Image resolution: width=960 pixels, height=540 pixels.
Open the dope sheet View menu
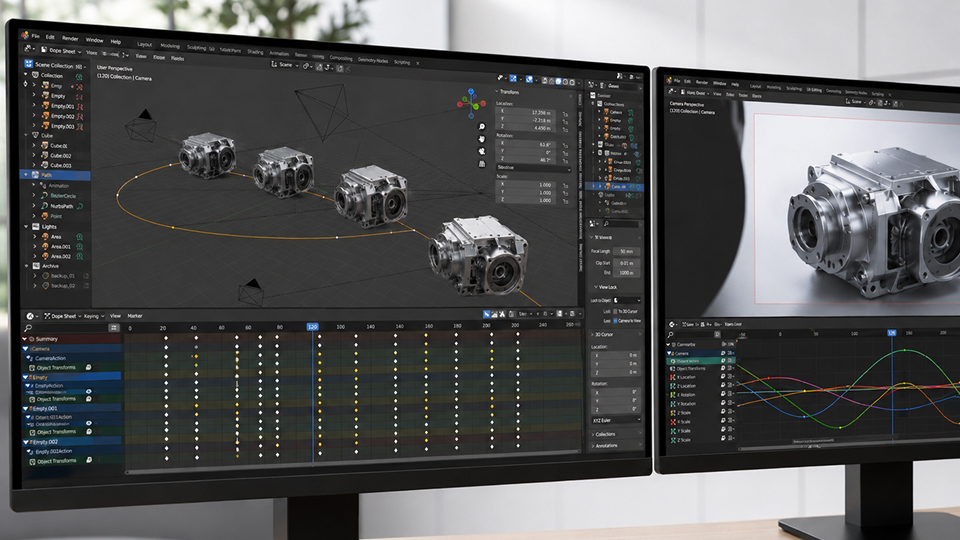(x=115, y=316)
